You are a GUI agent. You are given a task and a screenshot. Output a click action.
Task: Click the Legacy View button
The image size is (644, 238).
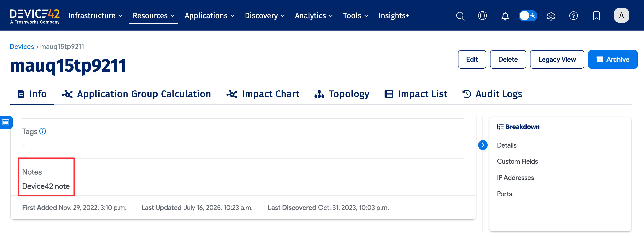pos(557,59)
